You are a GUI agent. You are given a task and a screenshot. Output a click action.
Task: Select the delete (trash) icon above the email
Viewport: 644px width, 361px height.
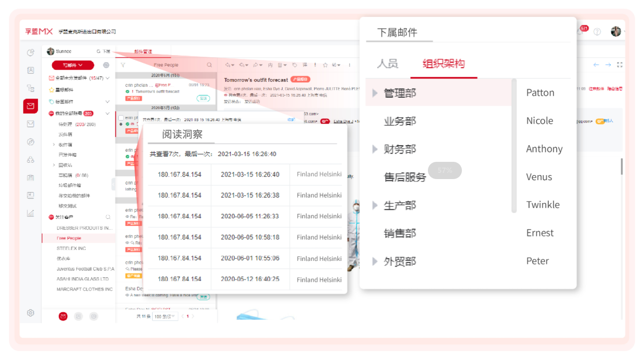point(280,65)
